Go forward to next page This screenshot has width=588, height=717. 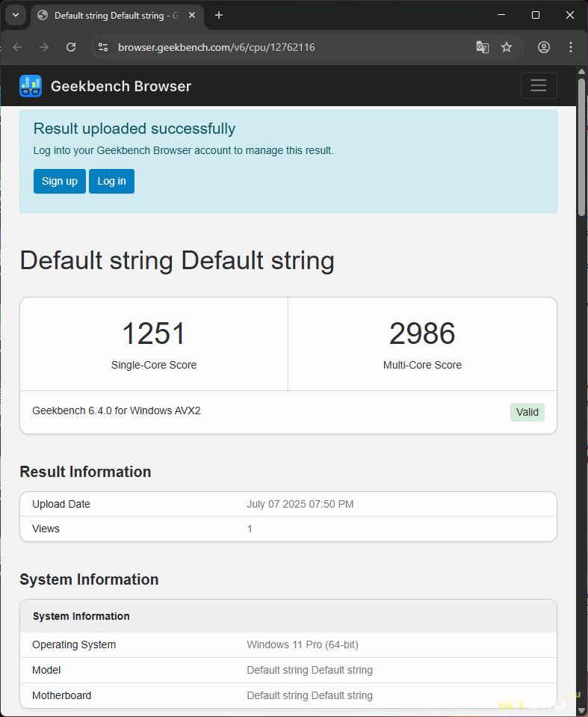click(44, 47)
